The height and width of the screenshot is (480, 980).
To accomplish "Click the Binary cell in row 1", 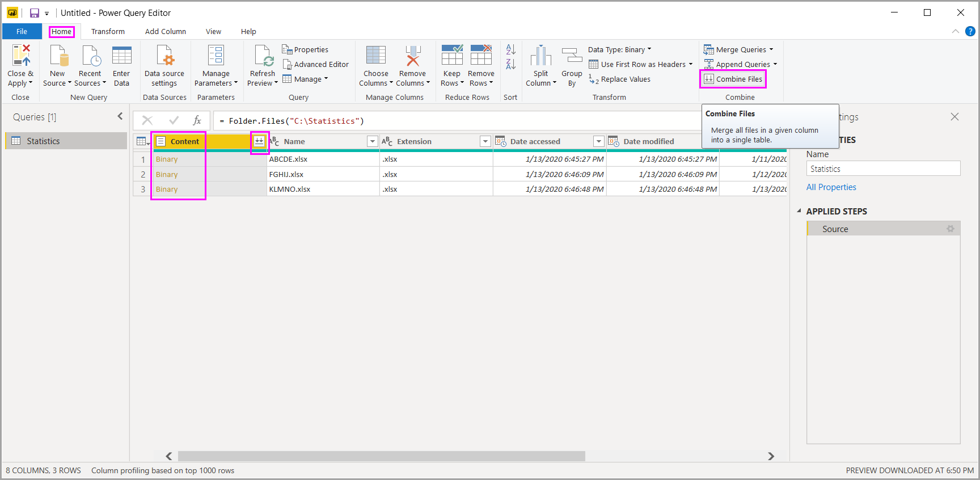I will tap(210, 159).
